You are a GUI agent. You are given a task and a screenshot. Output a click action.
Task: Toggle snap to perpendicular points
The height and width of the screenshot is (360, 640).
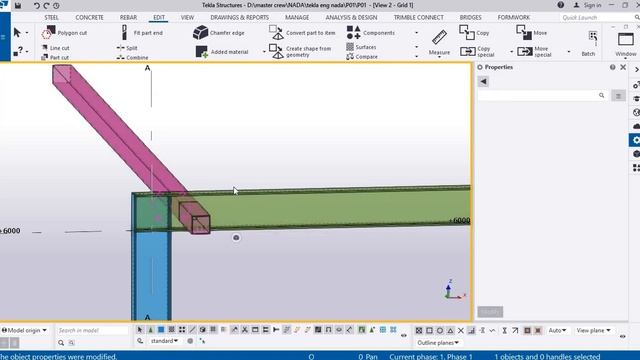pos(471,331)
